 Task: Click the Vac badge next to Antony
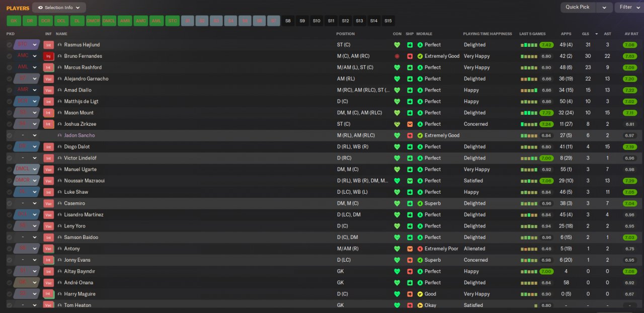click(x=49, y=249)
